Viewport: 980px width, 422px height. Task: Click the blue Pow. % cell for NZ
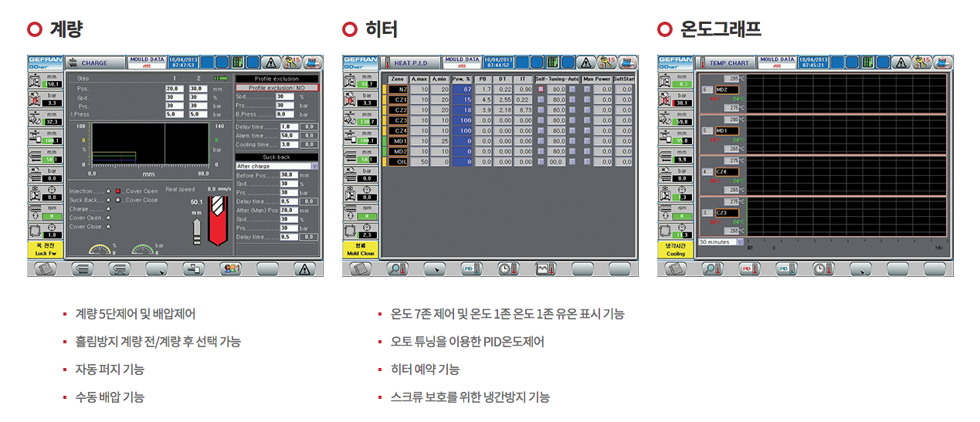pyautogui.click(x=463, y=89)
